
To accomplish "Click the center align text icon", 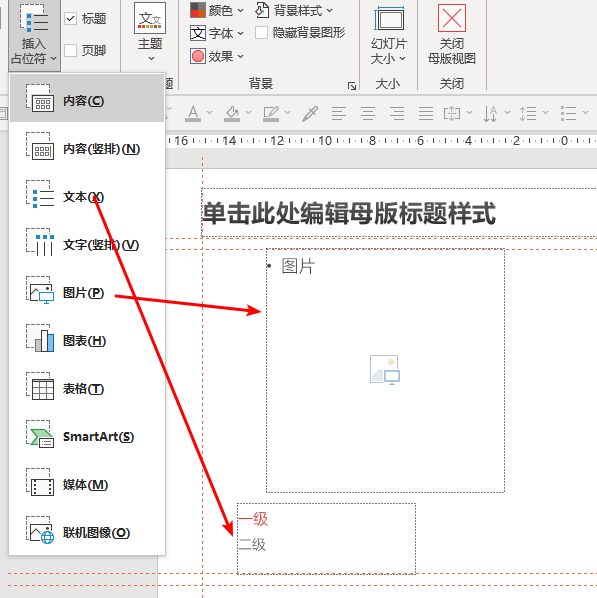I will point(368,113).
